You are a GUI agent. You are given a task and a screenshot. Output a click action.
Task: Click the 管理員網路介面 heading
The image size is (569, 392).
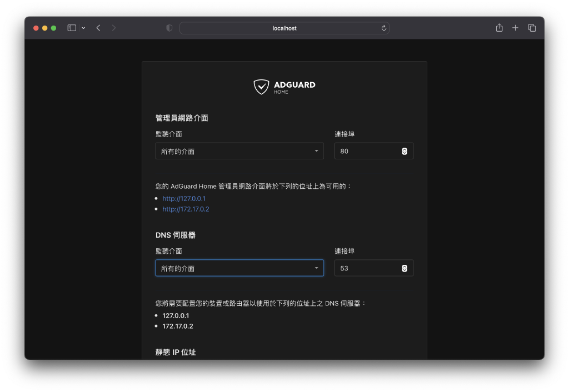coord(182,118)
